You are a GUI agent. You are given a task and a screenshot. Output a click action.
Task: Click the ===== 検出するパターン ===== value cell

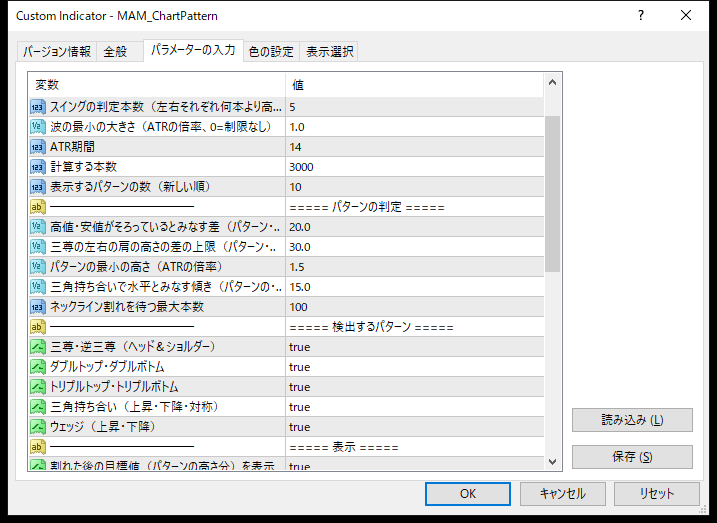tap(415, 327)
